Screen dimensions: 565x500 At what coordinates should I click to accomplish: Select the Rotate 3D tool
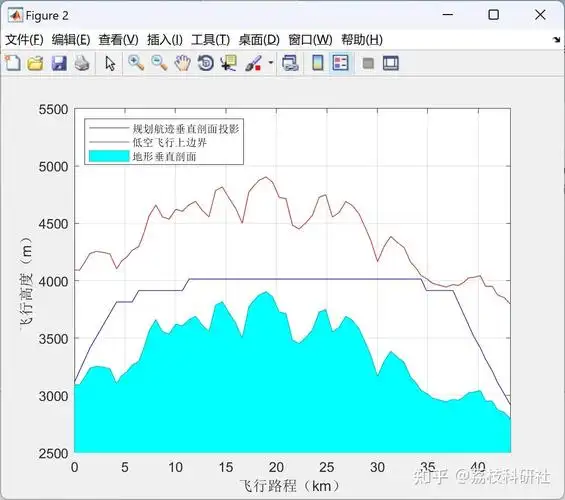click(206, 63)
